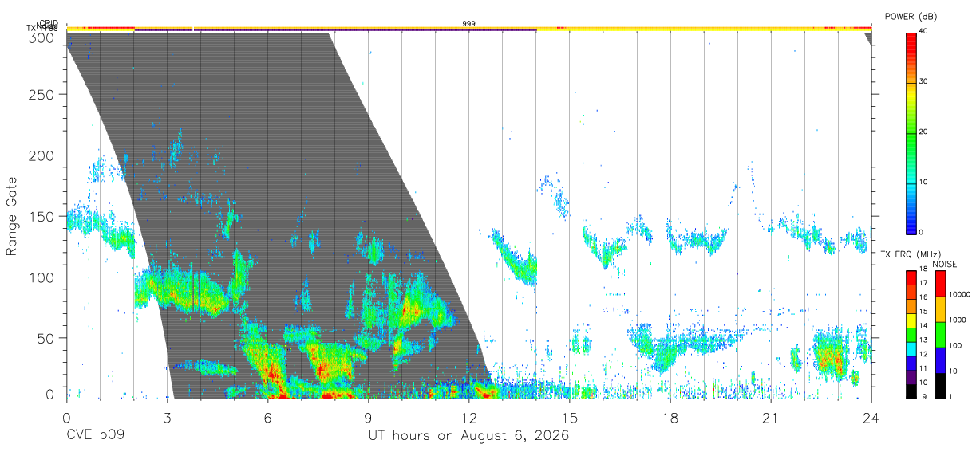The width and height of the screenshot is (980, 452).
Task: Click the '150' tick on the Range Gate axis
Action: click(43, 216)
